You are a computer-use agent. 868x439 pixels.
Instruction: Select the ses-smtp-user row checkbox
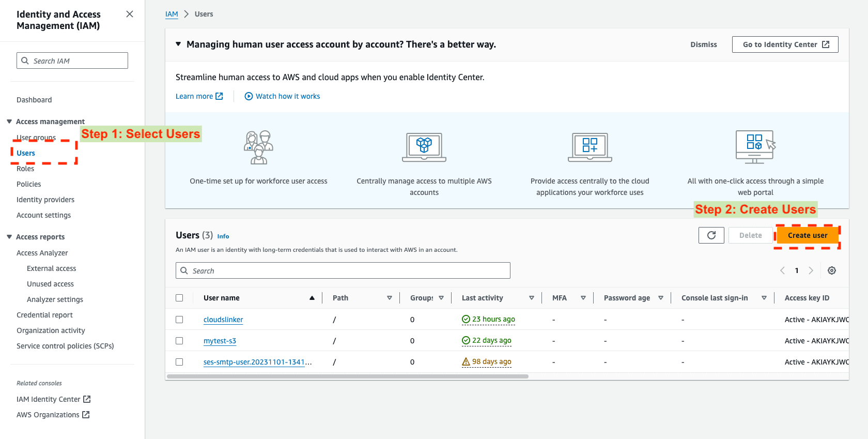pos(179,362)
